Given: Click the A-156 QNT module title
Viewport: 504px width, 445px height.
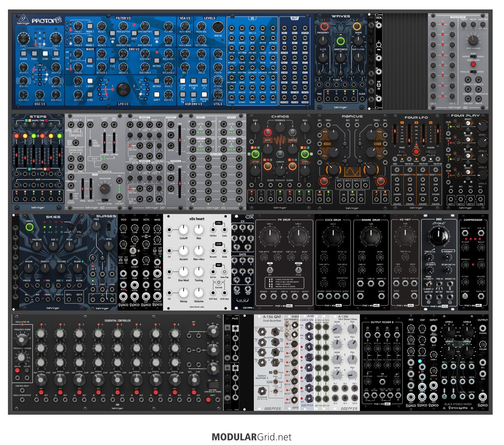Looking at the screenshot, I should [x=272, y=317].
